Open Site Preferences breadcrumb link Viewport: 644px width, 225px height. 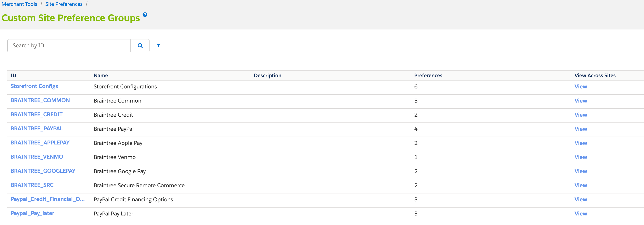[64, 4]
